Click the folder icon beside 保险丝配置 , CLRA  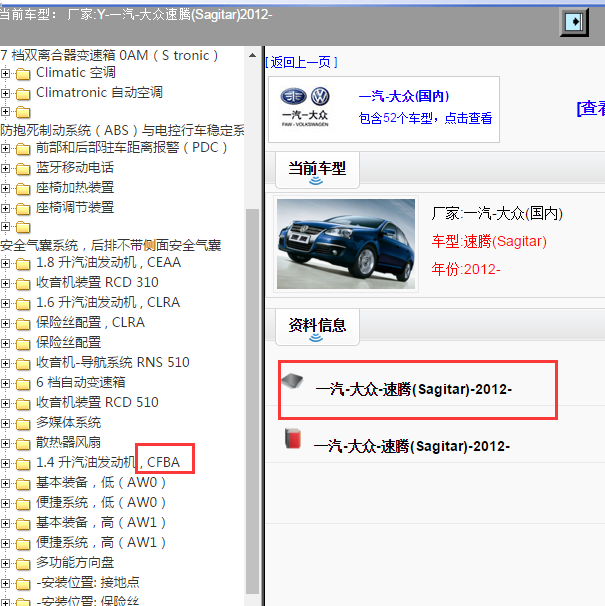pyautogui.click(x=23, y=323)
